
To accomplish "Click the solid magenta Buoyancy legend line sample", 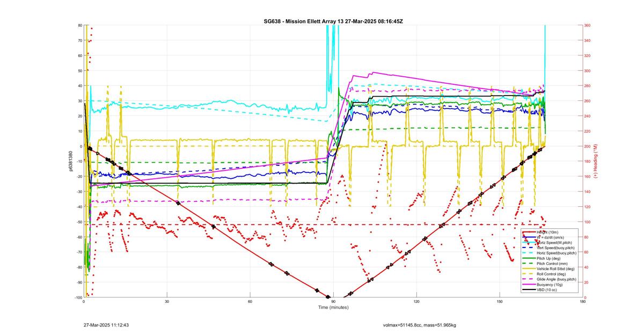I will click(529, 285).
